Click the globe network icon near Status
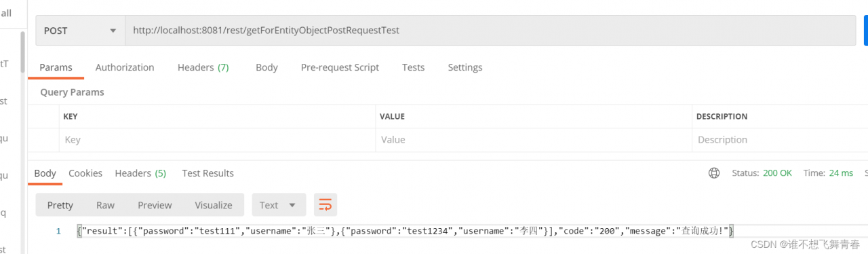Image resolution: width=868 pixels, height=254 pixels. tap(714, 173)
